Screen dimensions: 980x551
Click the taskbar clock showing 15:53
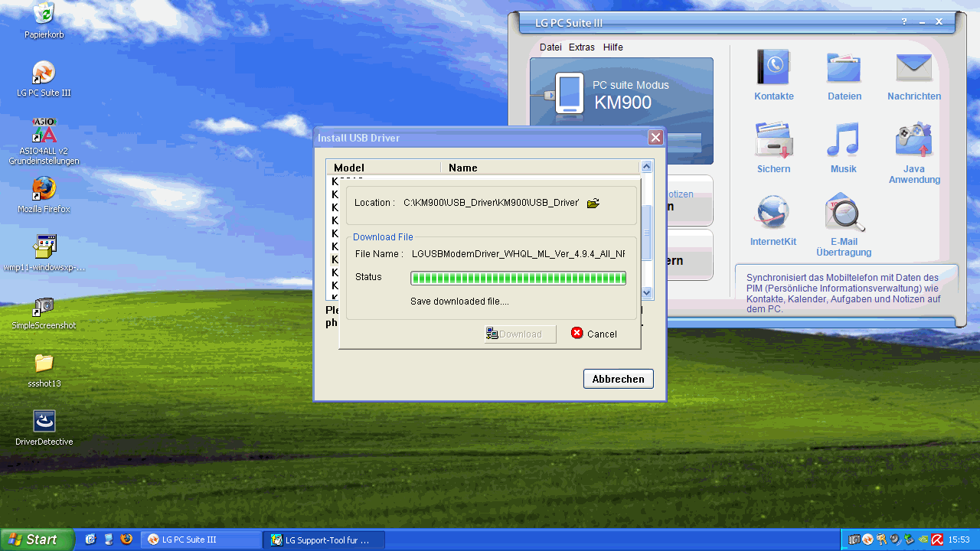[x=959, y=540]
